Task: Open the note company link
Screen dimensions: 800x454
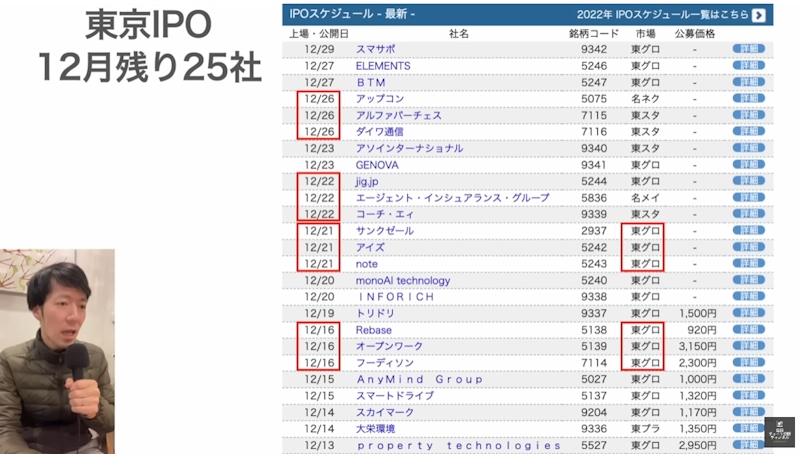Action: pos(366,264)
